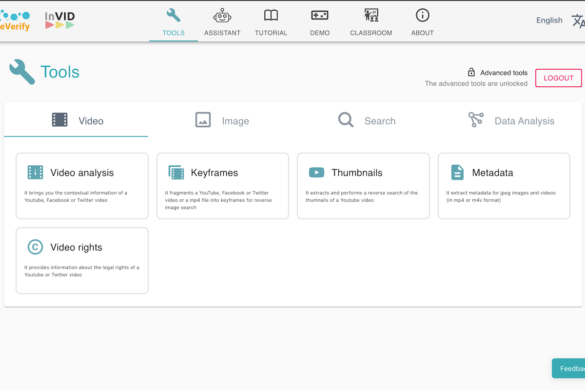Go to the ASSISTANT navigation label
The width and height of the screenshot is (585, 390).
222,33
